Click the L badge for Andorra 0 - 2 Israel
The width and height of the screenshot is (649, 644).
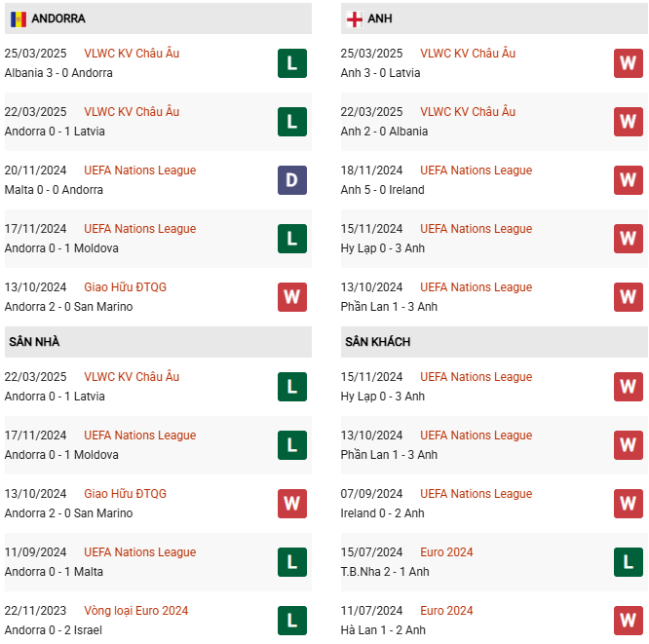(292, 621)
